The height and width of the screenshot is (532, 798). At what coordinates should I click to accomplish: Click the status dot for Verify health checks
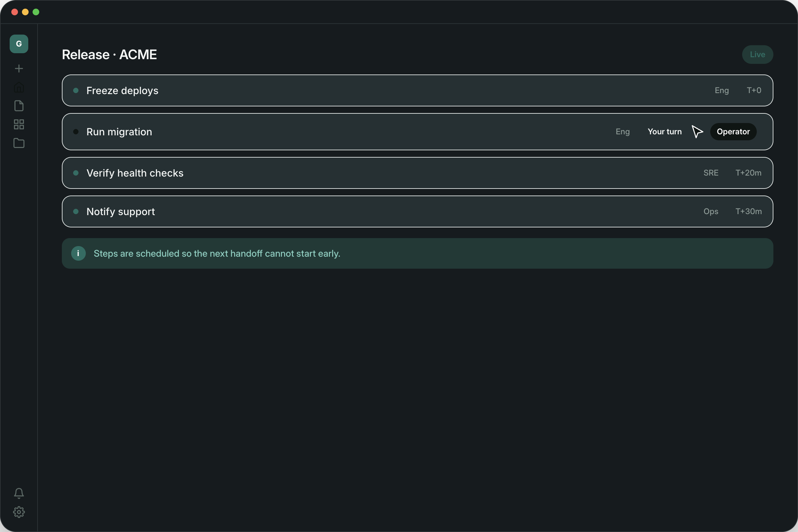[76, 173]
